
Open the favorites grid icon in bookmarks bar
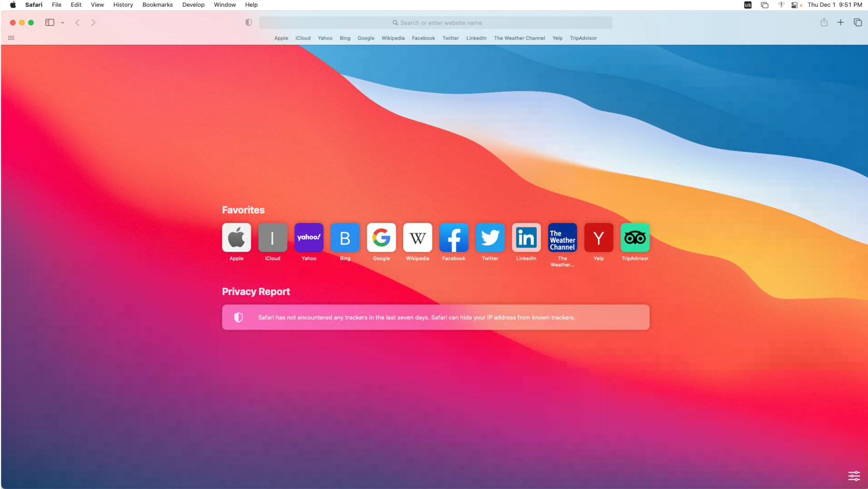(11, 38)
